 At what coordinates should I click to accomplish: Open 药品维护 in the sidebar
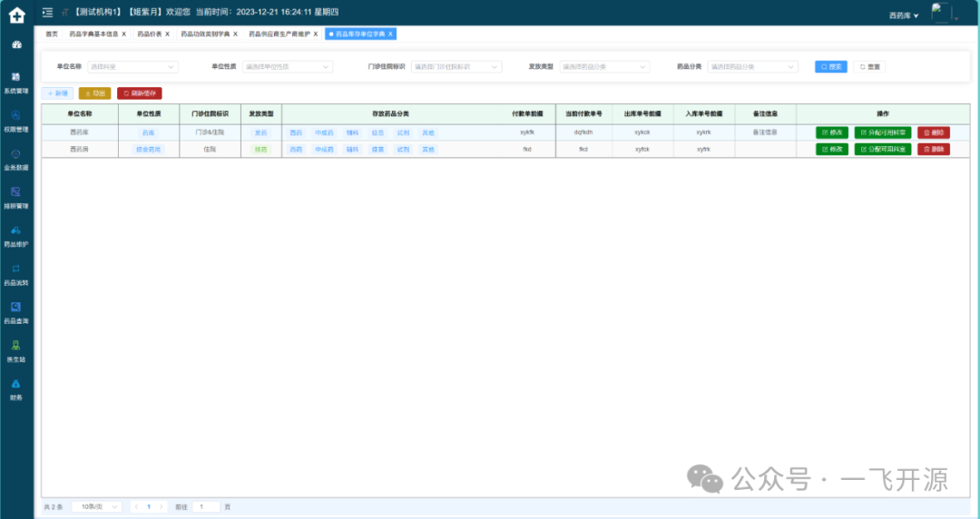point(16,236)
